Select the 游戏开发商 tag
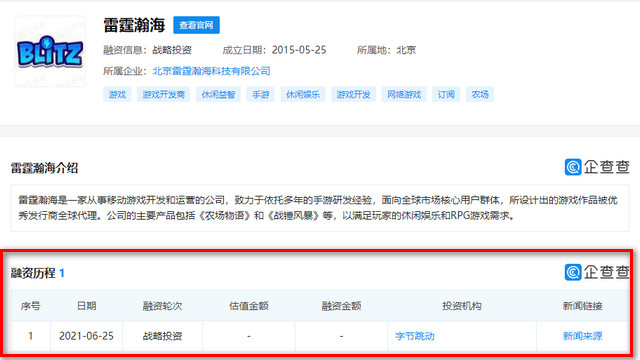This screenshot has height=360, width=640. (x=164, y=95)
